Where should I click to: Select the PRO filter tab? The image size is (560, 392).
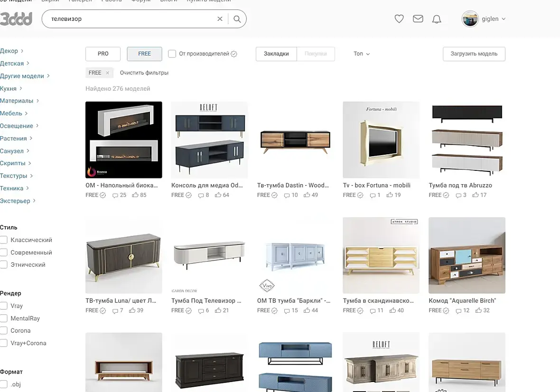click(x=103, y=54)
